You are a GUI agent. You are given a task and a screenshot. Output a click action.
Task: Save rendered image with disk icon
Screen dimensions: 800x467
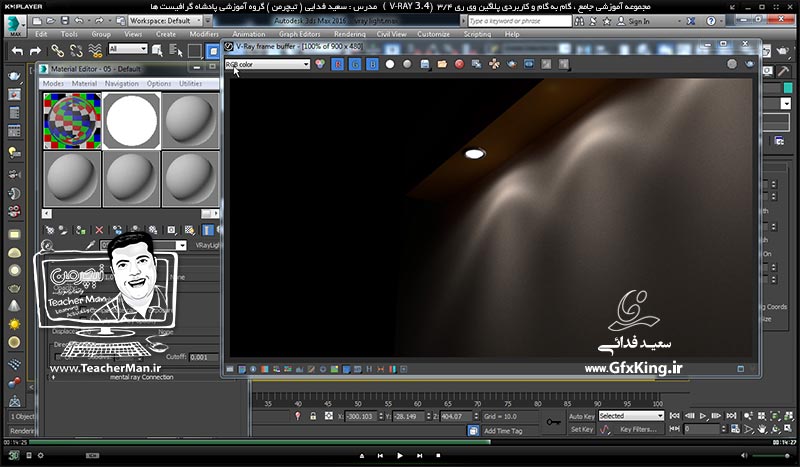[424, 64]
